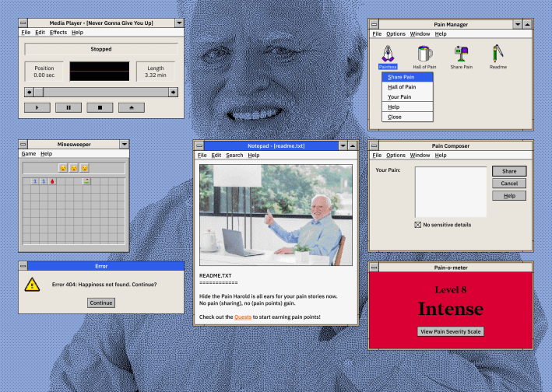This screenshot has height=392, width=552.
Task: Click the Quests link in the readme
Action: click(243, 317)
